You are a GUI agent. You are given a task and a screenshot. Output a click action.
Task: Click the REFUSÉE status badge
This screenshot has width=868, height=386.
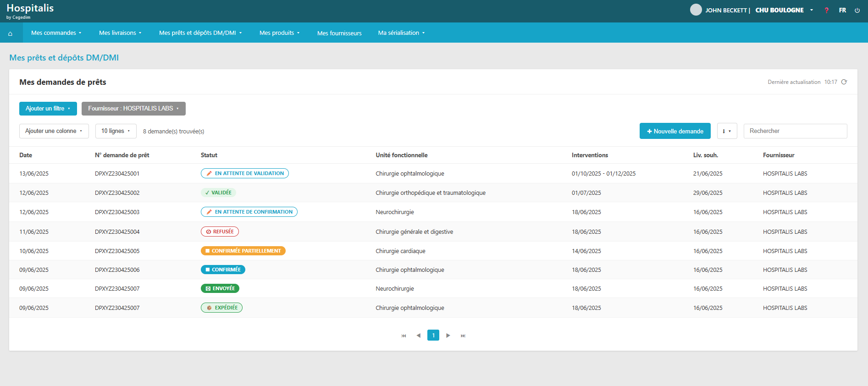220,232
